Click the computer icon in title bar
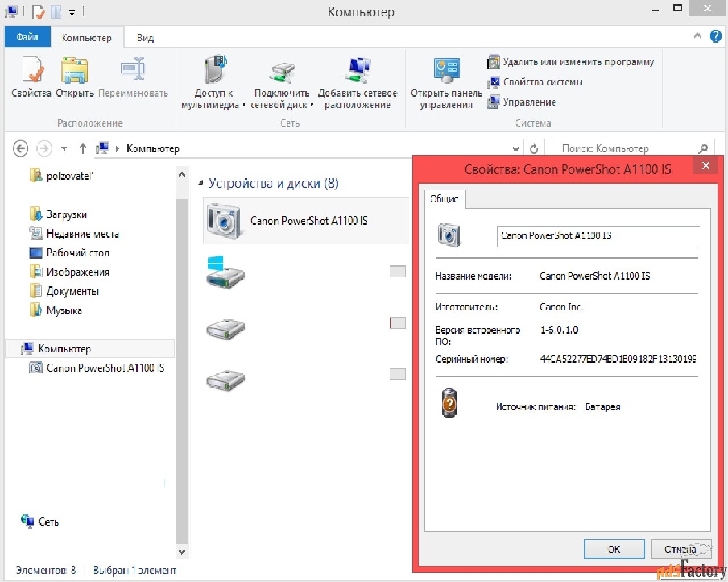The width and height of the screenshot is (728, 582). point(11,11)
